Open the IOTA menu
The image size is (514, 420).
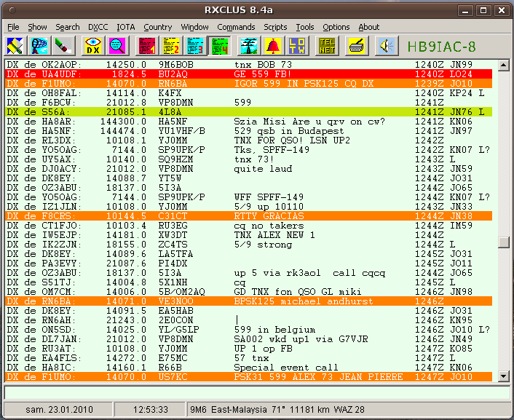point(125,27)
